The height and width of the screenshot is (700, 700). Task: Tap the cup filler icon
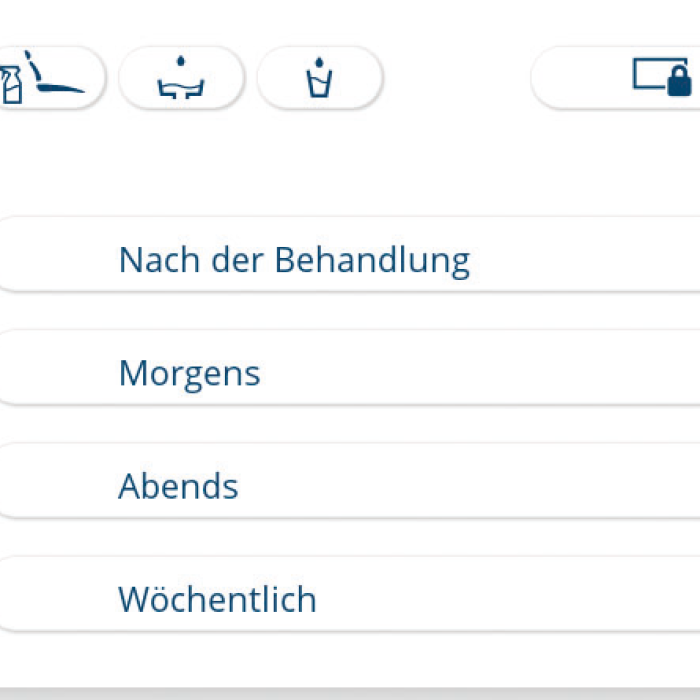319,77
